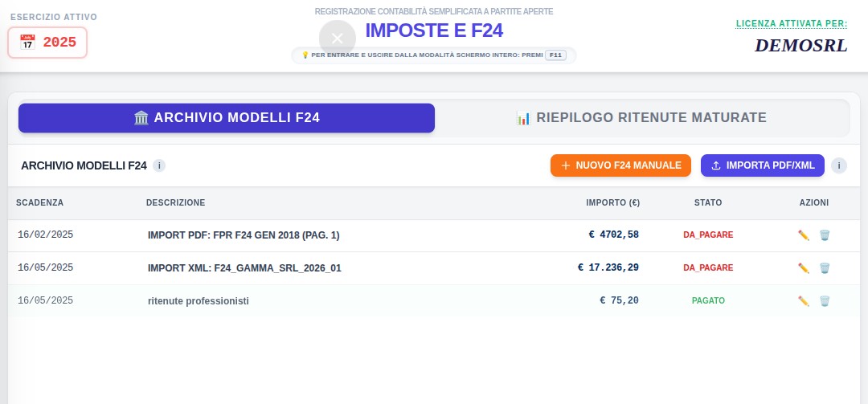This screenshot has width=868, height=404.
Task: Click the PAGATO status badge
Action: (708, 301)
